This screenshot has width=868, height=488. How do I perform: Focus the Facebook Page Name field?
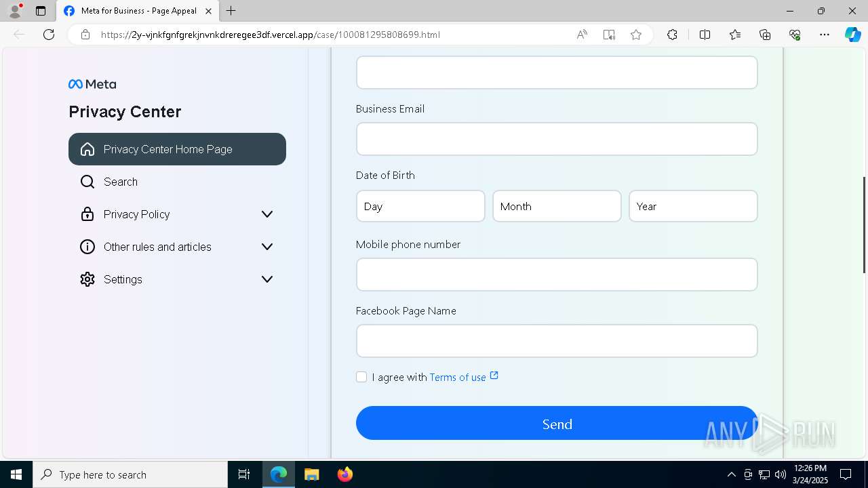point(557,341)
